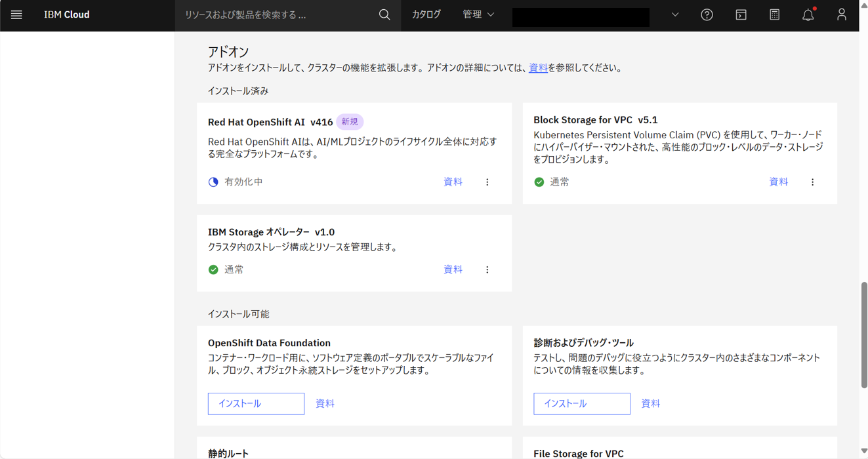The image size is (868, 459).
Task: Click the search magnifier icon
Action: pyautogui.click(x=384, y=14)
